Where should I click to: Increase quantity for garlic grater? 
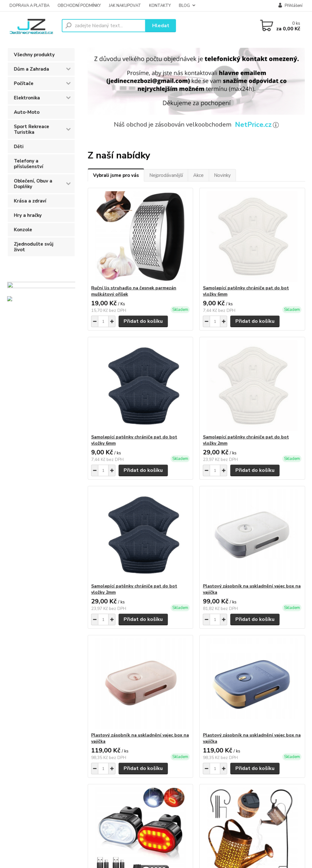coord(112,322)
